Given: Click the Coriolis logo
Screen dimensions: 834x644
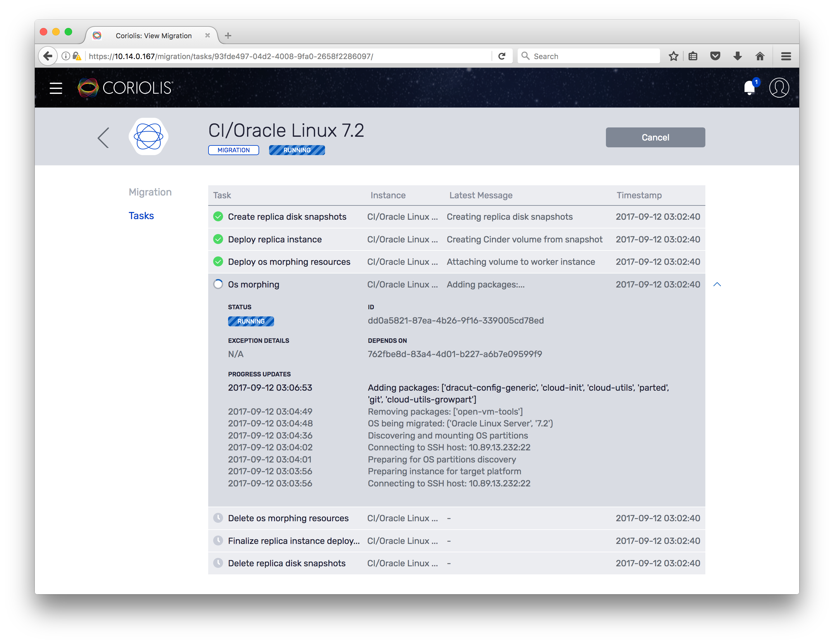Looking at the screenshot, I should (126, 88).
